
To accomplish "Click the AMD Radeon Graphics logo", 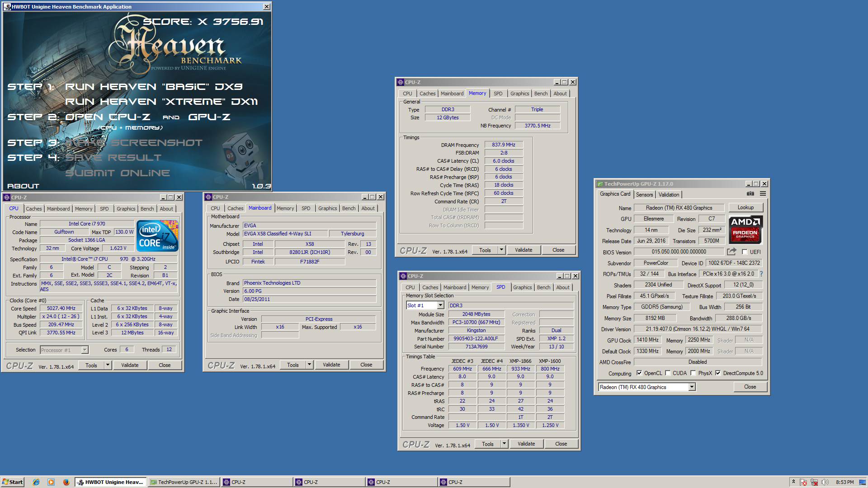I will (745, 230).
